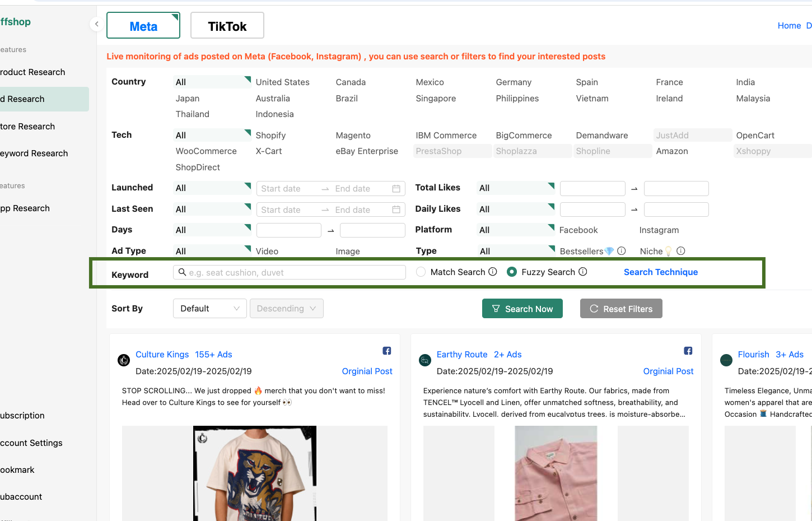Filter platform by Instagram
This screenshot has width=812, height=521.
point(659,230)
